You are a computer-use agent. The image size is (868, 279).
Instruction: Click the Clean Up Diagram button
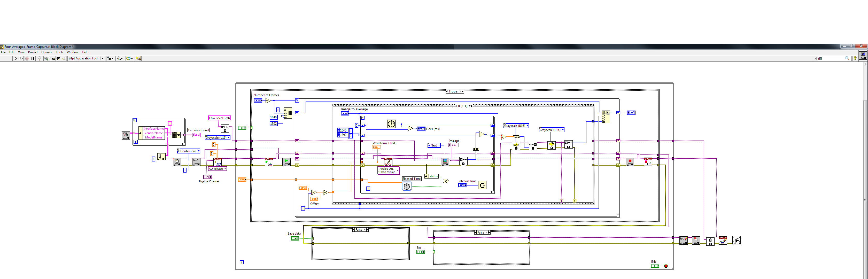point(138,58)
